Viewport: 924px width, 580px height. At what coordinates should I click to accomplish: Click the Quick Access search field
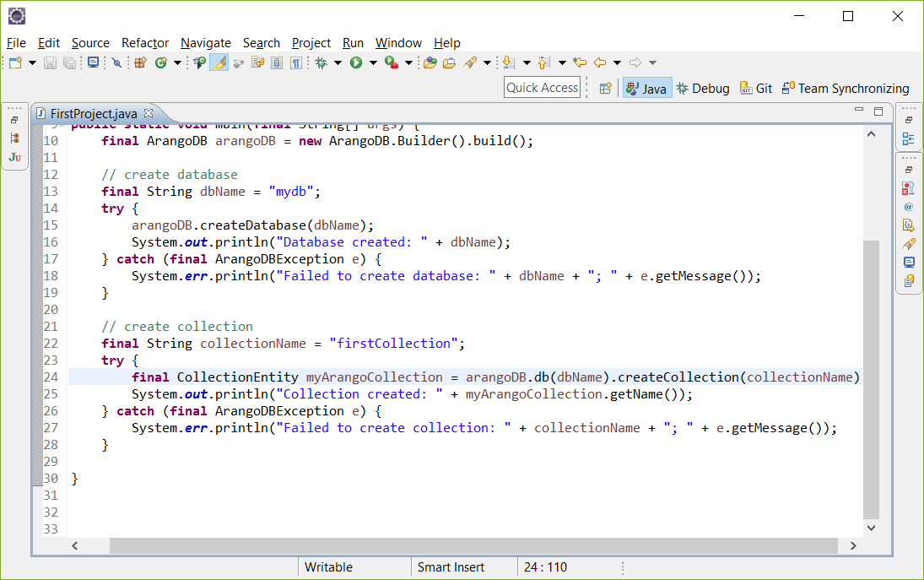tap(542, 88)
